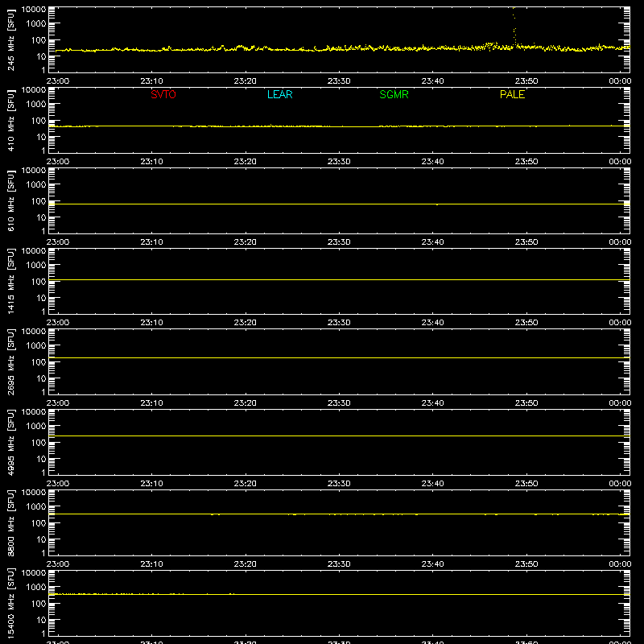Click the burst spike in the 245 MHz plot
The width and height of the screenshot is (644, 644).
514,27
